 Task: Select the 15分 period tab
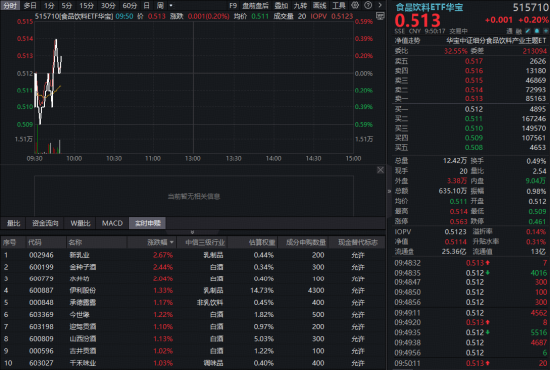click(87, 5)
